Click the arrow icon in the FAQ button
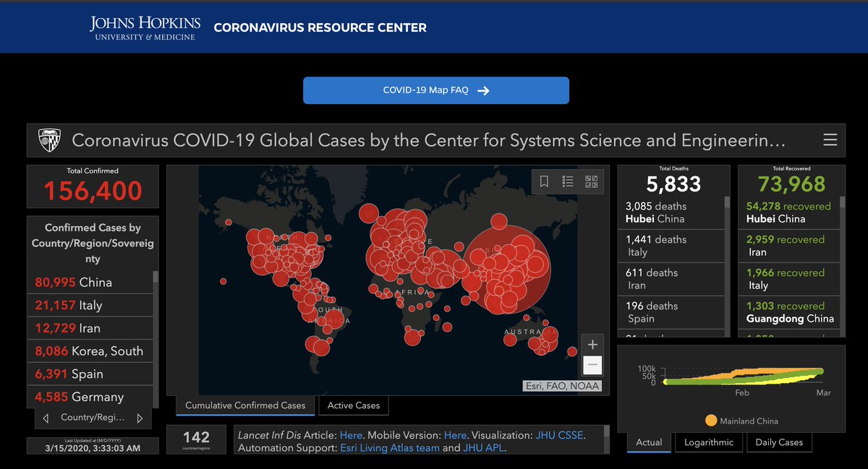 (x=484, y=90)
